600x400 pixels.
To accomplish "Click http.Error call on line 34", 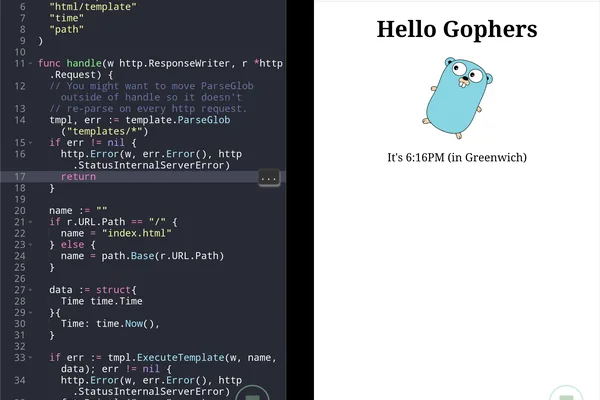I will click(151, 386).
